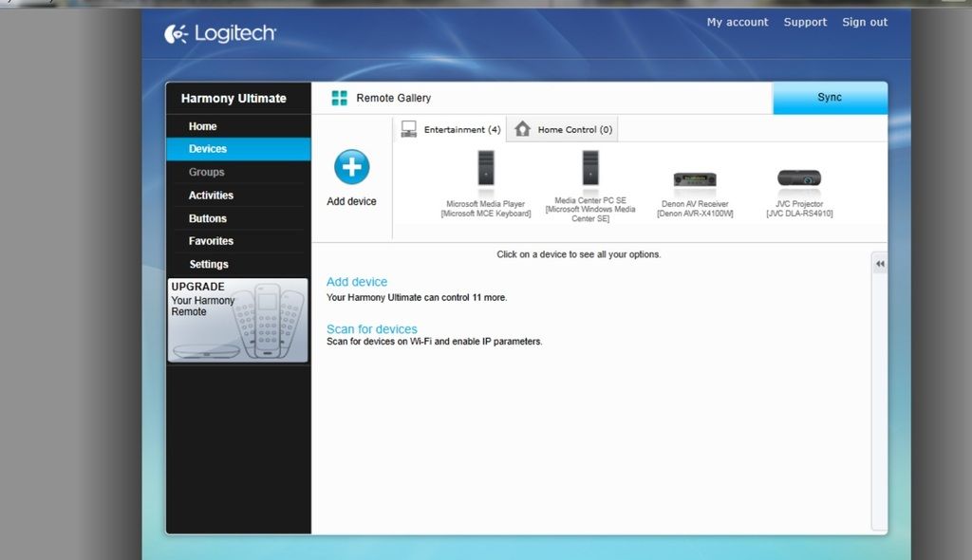Open Favorites in the sidebar
972x560 pixels.
pyautogui.click(x=238, y=241)
